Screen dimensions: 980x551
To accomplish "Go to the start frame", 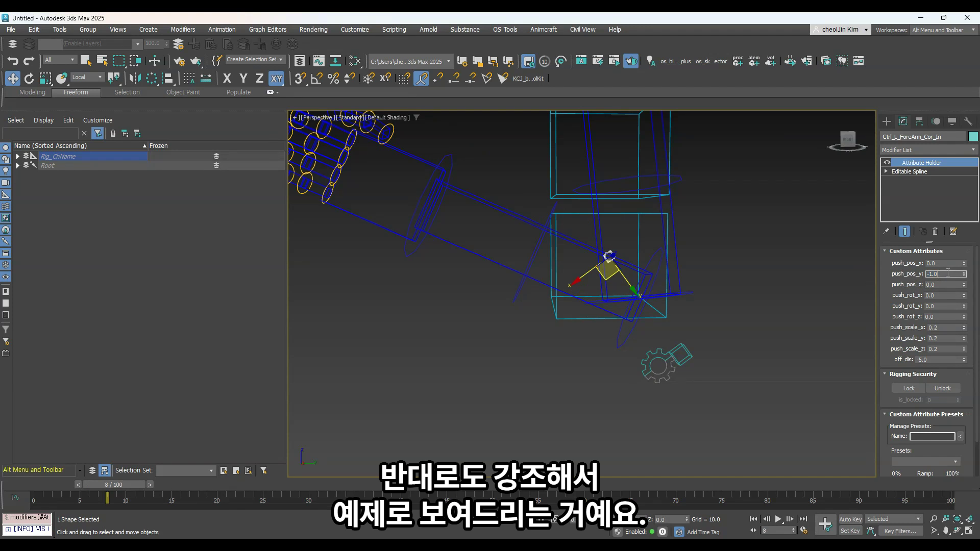I will pyautogui.click(x=753, y=519).
